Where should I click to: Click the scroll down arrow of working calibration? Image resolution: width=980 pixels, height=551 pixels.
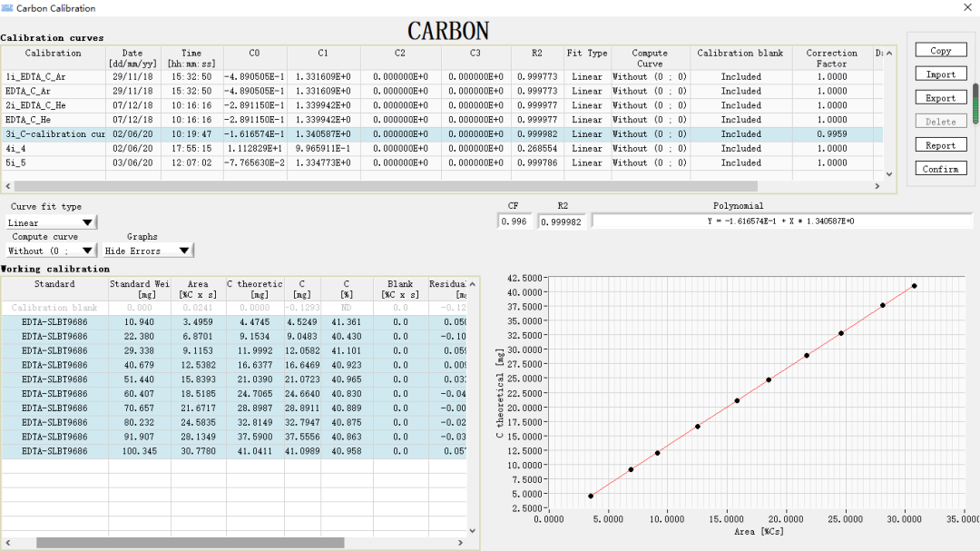[x=472, y=531]
